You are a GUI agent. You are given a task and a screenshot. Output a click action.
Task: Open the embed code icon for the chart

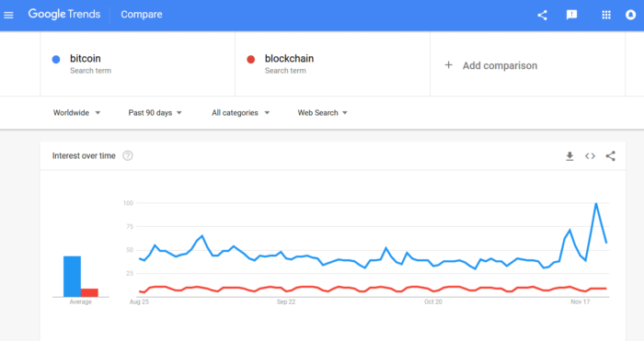[x=591, y=156]
